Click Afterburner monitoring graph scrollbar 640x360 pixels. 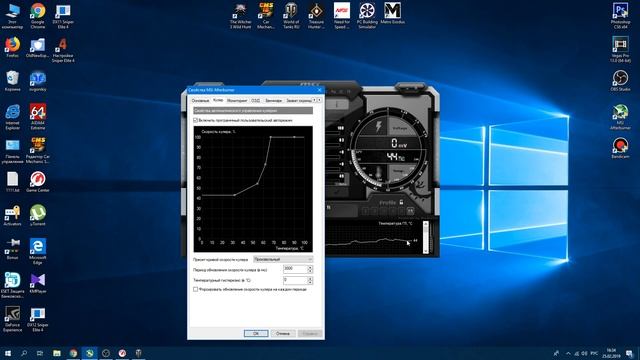[x=426, y=237]
